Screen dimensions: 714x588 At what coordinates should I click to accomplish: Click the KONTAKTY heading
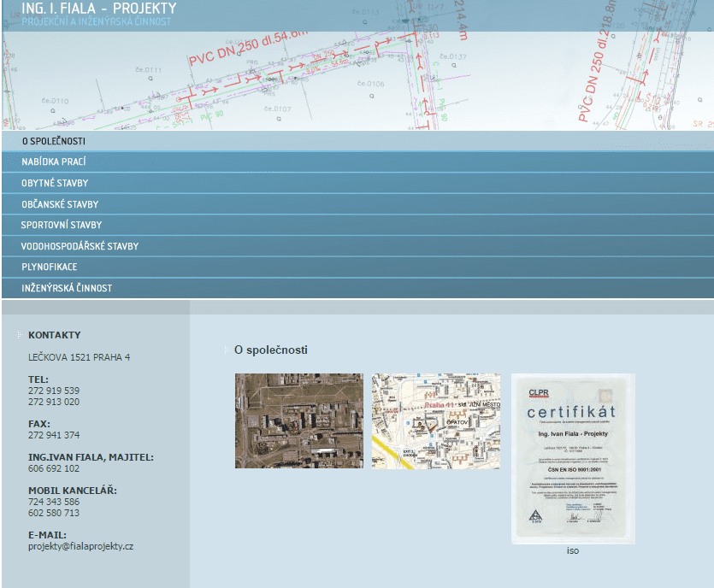54,335
